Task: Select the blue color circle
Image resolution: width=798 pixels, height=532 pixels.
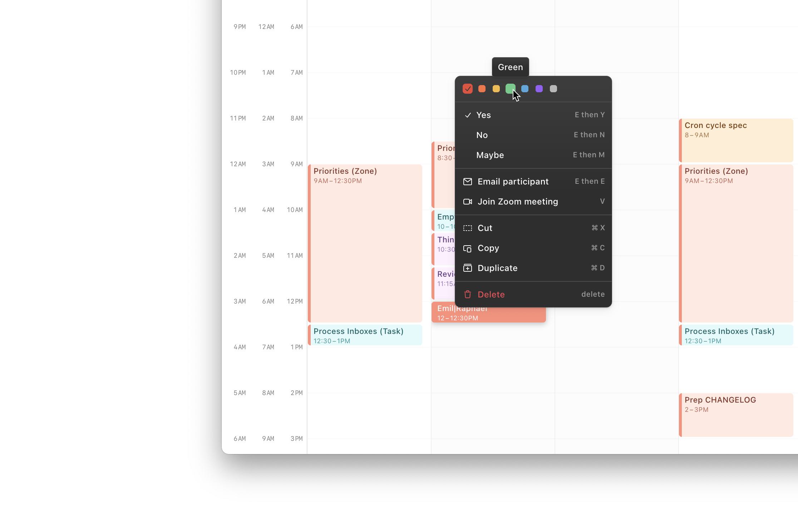Action: pyautogui.click(x=524, y=88)
